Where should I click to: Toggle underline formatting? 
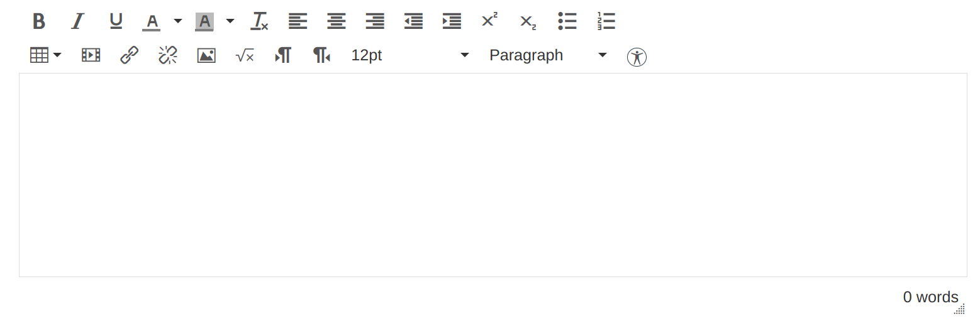(x=116, y=21)
